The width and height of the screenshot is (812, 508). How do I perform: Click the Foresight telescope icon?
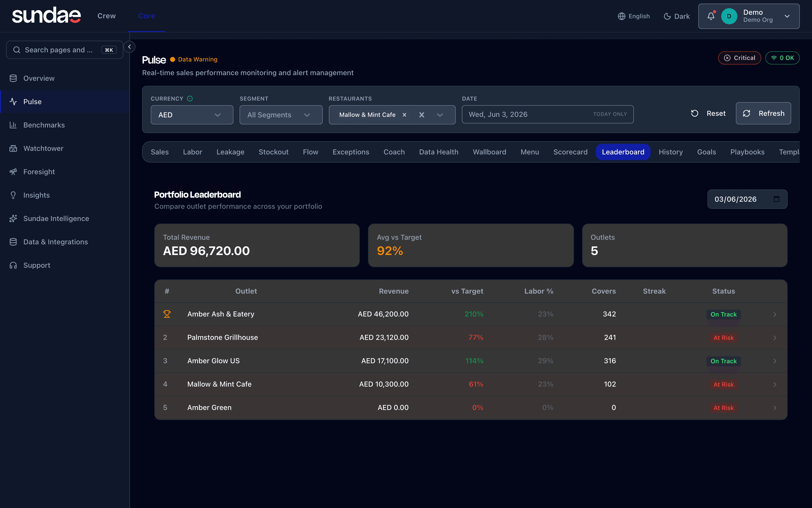pyautogui.click(x=13, y=172)
